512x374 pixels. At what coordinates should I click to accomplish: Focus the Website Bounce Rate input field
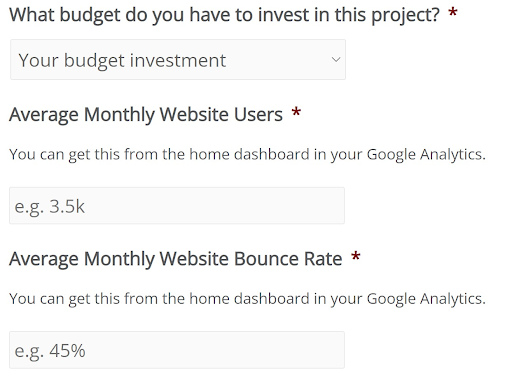click(177, 350)
